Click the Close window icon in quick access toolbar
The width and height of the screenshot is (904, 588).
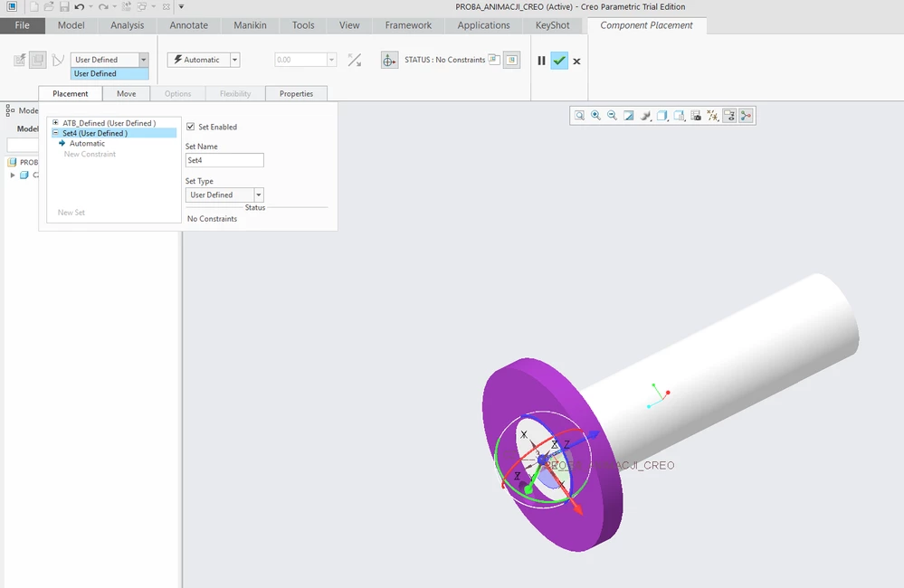point(166,7)
